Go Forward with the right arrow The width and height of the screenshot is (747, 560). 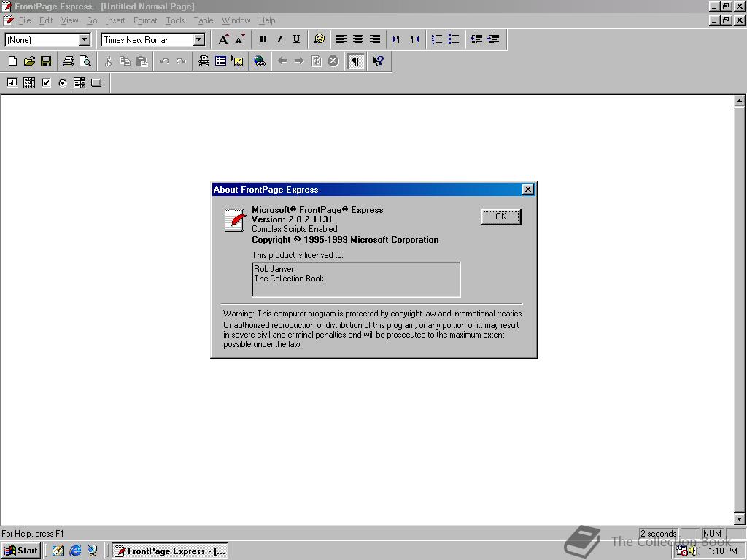coord(299,61)
